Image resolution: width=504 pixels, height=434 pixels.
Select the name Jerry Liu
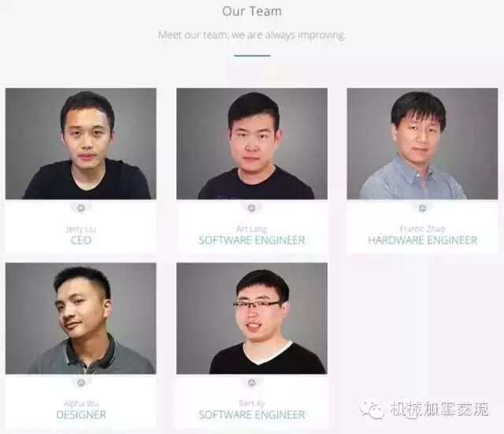(x=81, y=229)
